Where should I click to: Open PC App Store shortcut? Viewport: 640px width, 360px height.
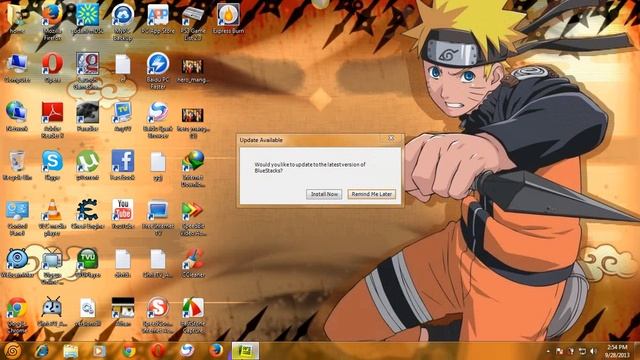(158, 18)
